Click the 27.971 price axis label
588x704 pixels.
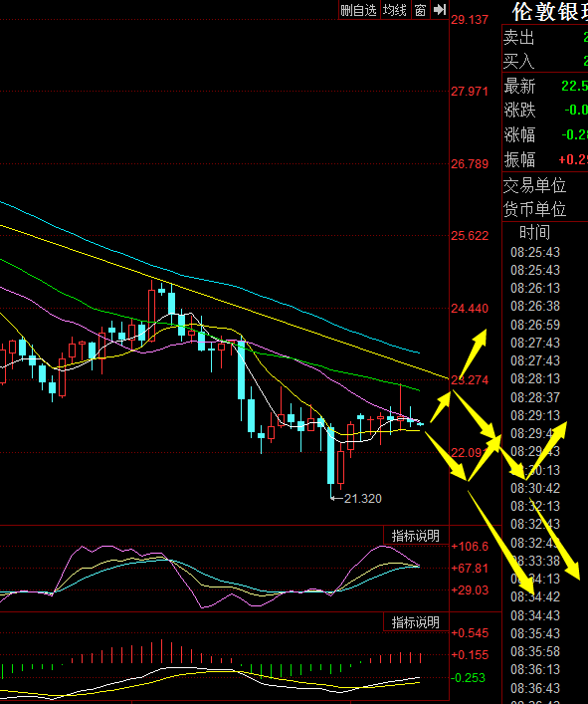[470, 92]
